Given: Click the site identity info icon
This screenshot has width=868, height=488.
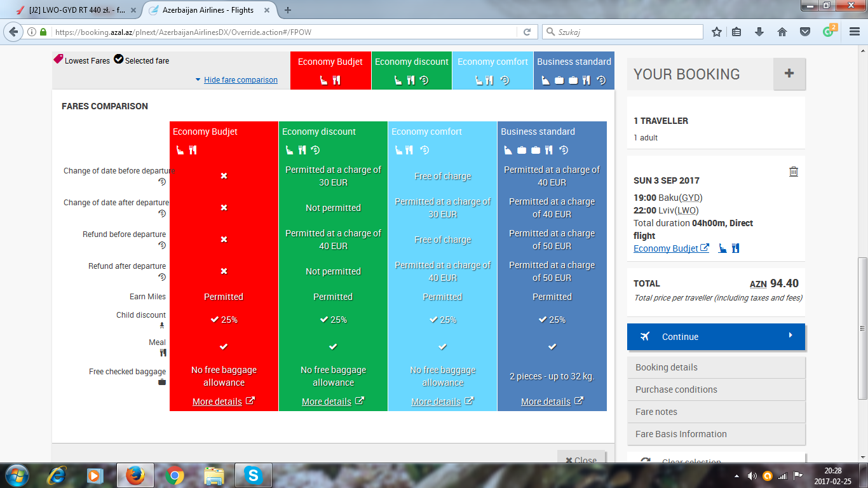Looking at the screenshot, I should [x=32, y=32].
